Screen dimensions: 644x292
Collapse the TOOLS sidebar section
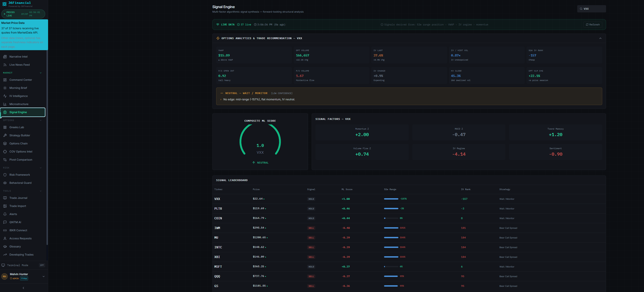click(41, 191)
